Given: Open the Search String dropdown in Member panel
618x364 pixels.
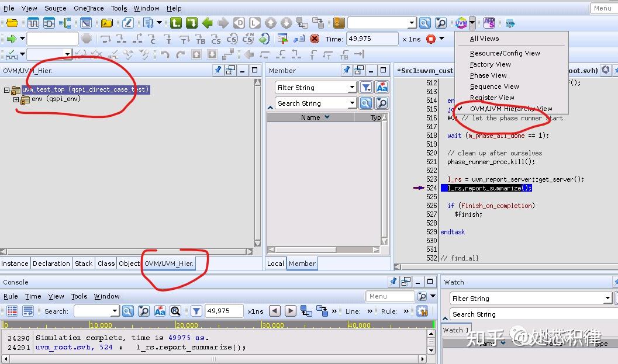Looking at the screenshot, I should (x=352, y=103).
